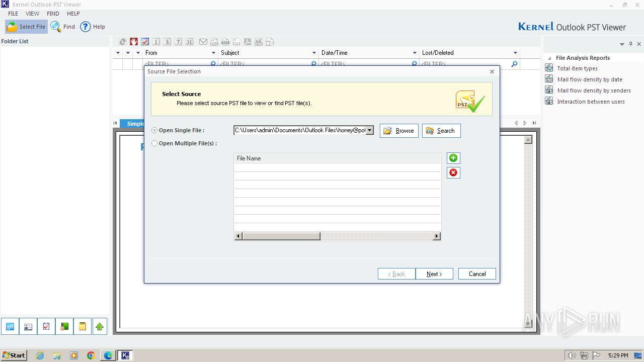Click the refresh icon above mail list

click(x=122, y=42)
